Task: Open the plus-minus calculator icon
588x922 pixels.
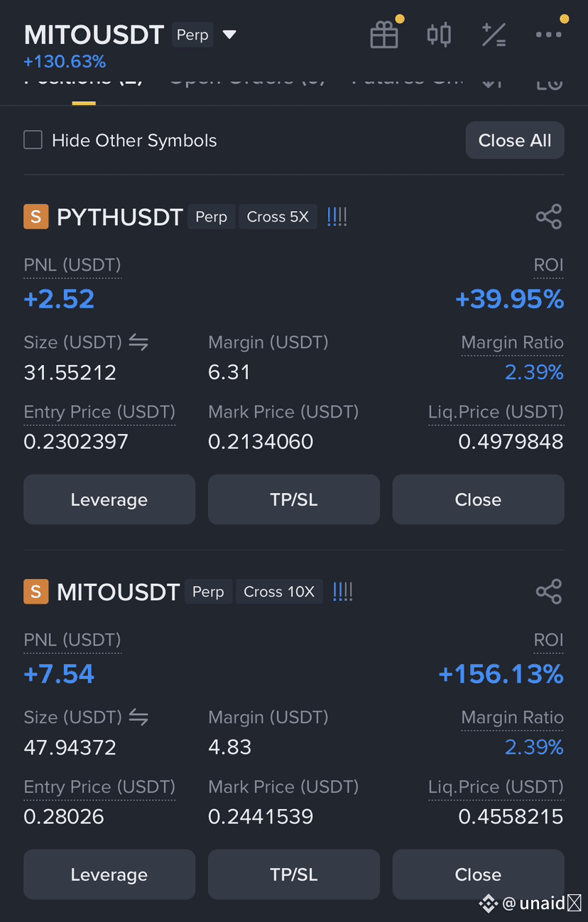Action: 494,35
